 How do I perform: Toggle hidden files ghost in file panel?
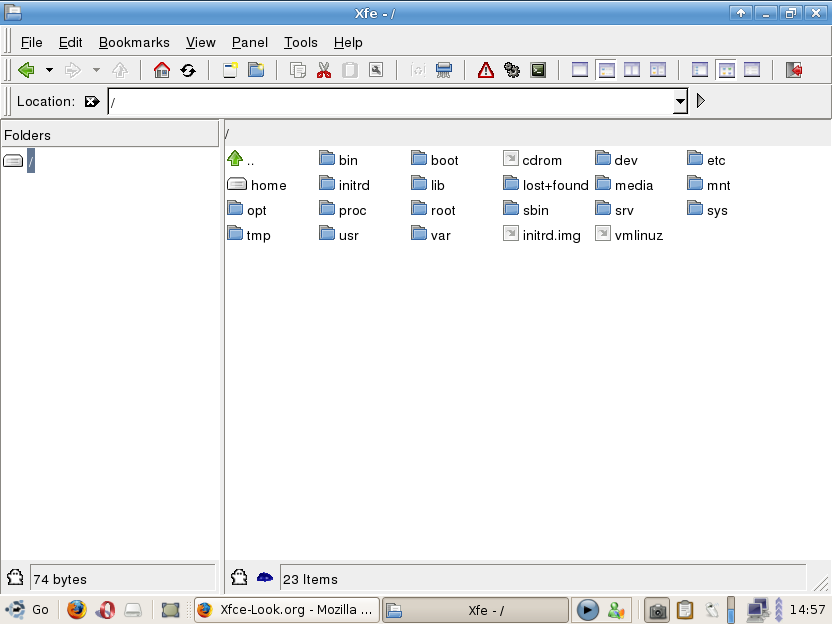click(x=239, y=577)
